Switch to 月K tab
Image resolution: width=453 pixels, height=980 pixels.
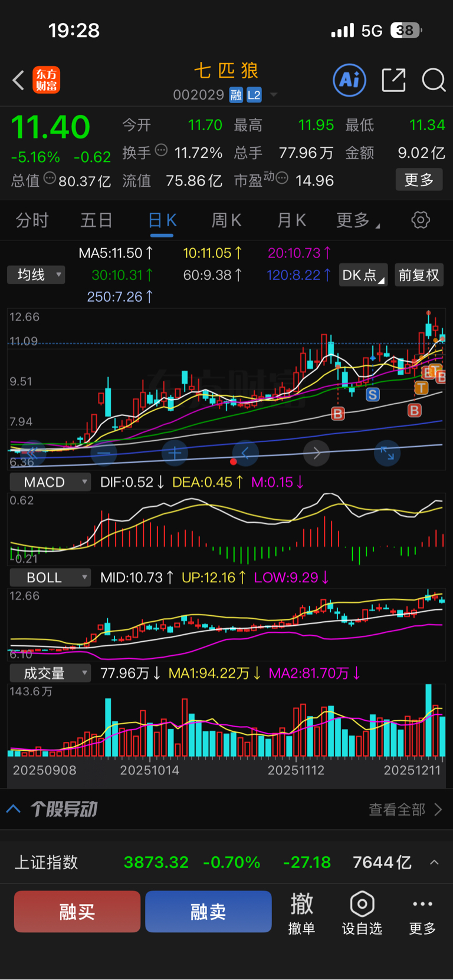coord(292,220)
